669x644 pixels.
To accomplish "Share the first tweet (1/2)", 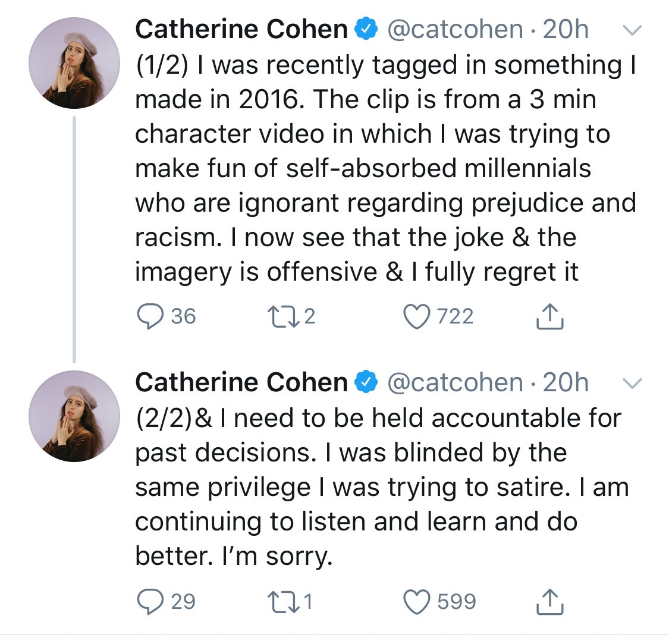I will [x=549, y=317].
